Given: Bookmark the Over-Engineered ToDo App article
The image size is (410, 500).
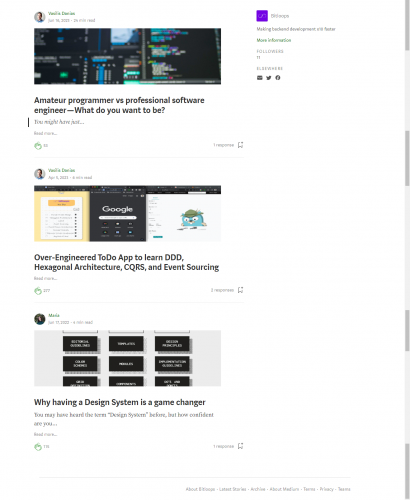Looking at the screenshot, I should (240, 290).
